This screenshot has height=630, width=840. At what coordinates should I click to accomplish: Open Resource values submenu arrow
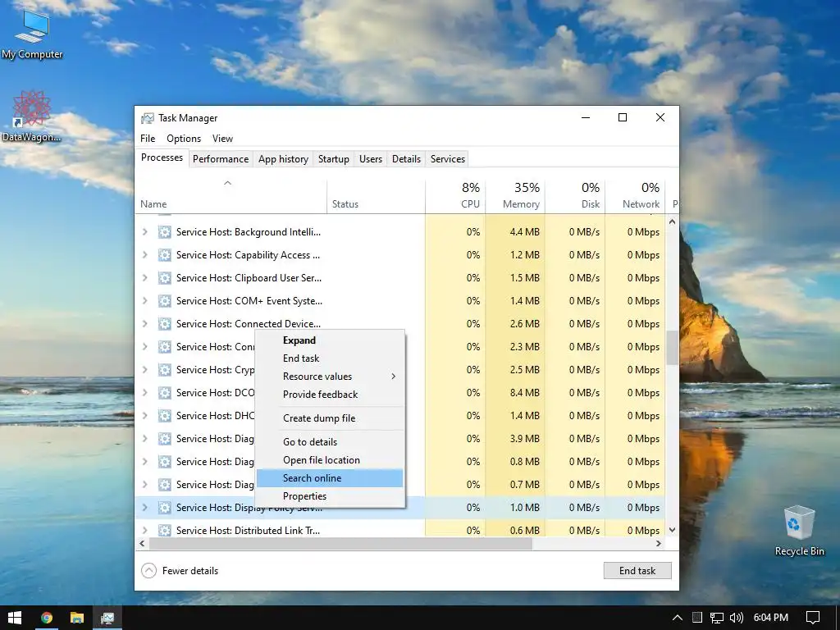click(x=393, y=377)
